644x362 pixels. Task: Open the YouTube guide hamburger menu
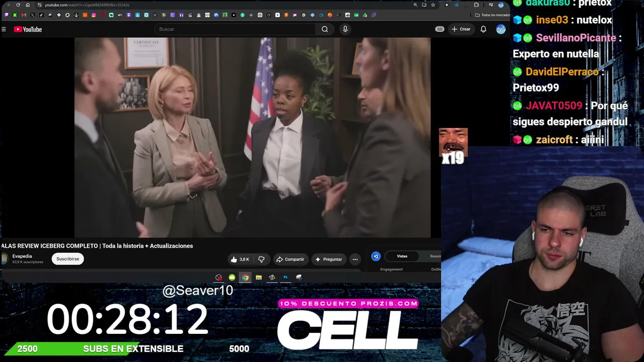pos(4,29)
